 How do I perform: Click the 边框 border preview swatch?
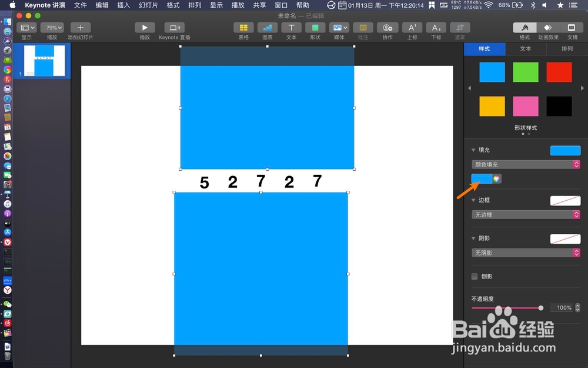pos(565,201)
